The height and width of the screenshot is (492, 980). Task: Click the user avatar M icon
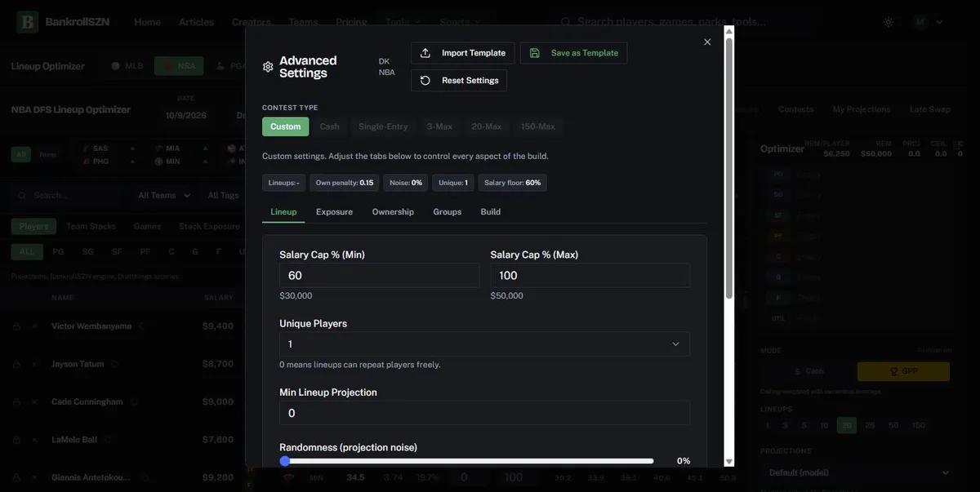coord(921,22)
